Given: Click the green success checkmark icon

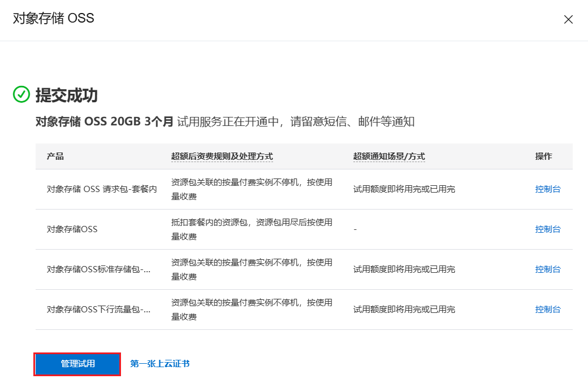Looking at the screenshot, I should (x=21, y=94).
